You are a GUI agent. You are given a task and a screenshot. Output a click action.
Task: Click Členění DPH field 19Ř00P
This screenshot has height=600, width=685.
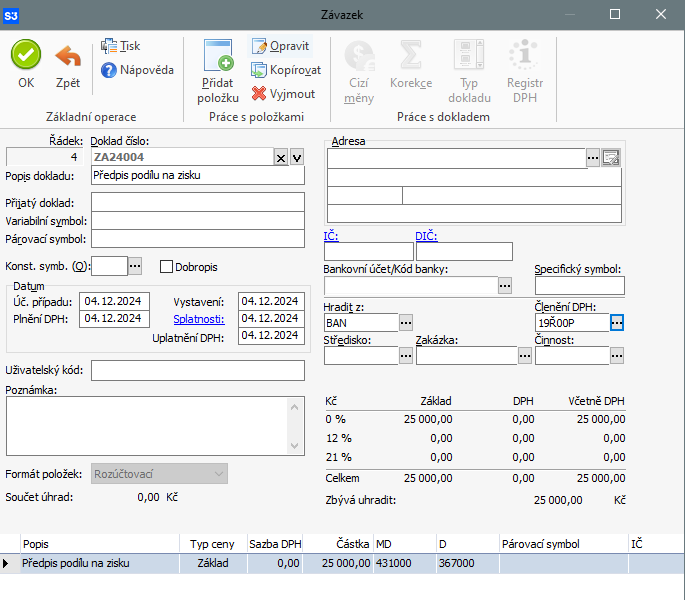pyautogui.click(x=572, y=323)
